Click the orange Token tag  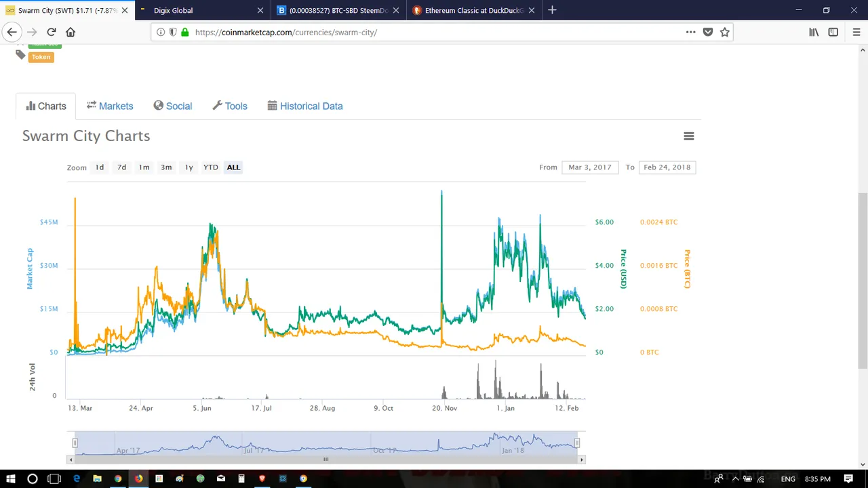[x=41, y=57]
